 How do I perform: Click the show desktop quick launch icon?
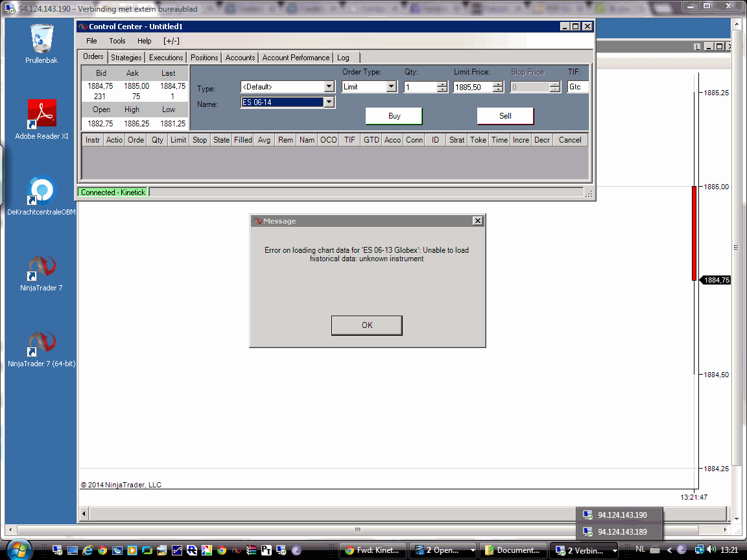coord(73,550)
